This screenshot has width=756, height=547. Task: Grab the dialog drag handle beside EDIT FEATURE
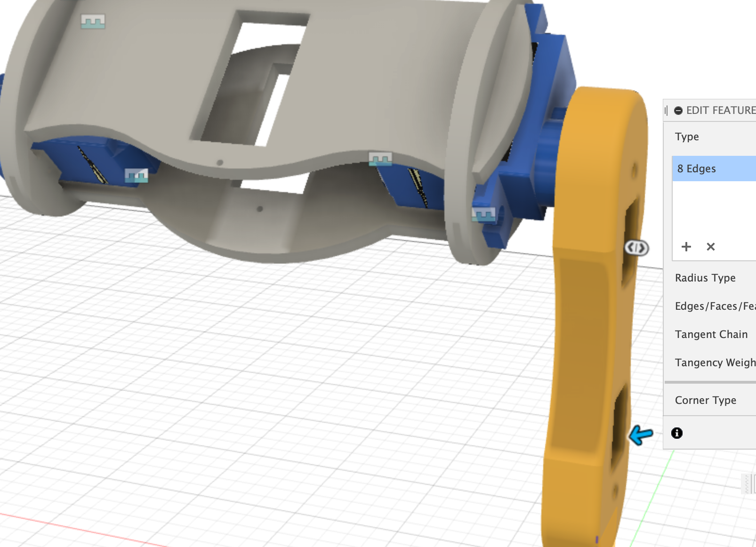pos(666,111)
